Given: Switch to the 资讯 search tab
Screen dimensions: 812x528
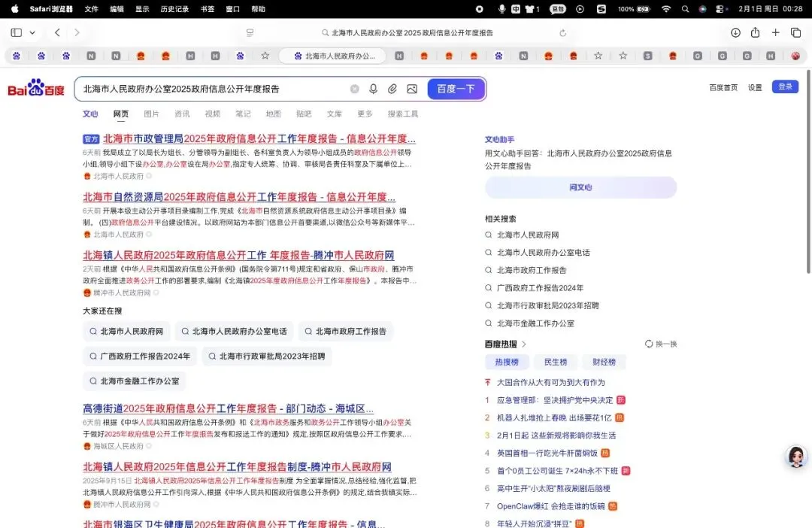Looking at the screenshot, I should [x=182, y=114].
